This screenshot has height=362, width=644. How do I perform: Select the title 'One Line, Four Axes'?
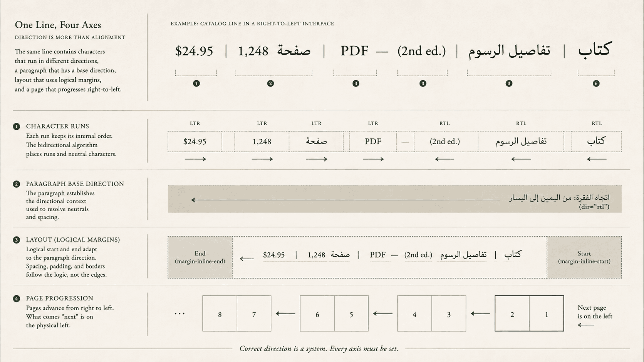point(58,25)
